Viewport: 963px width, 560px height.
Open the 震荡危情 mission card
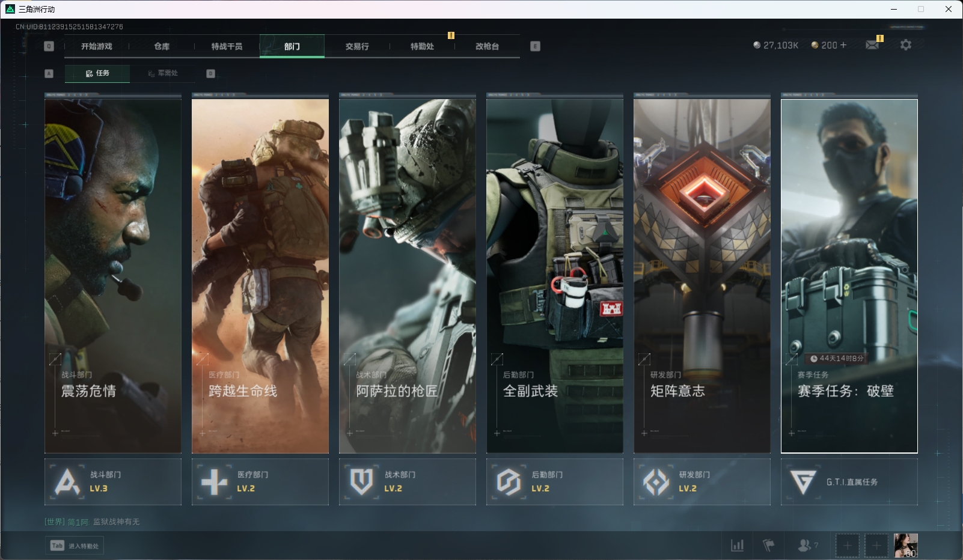[x=113, y=276]
